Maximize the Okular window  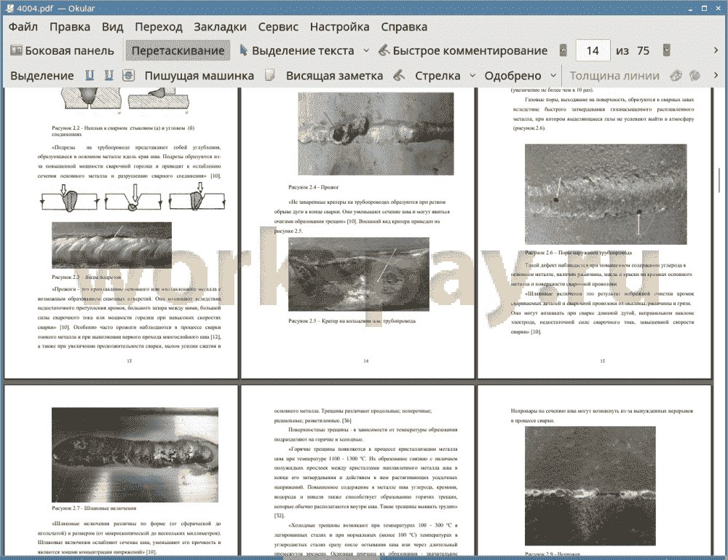pos(704,8)
